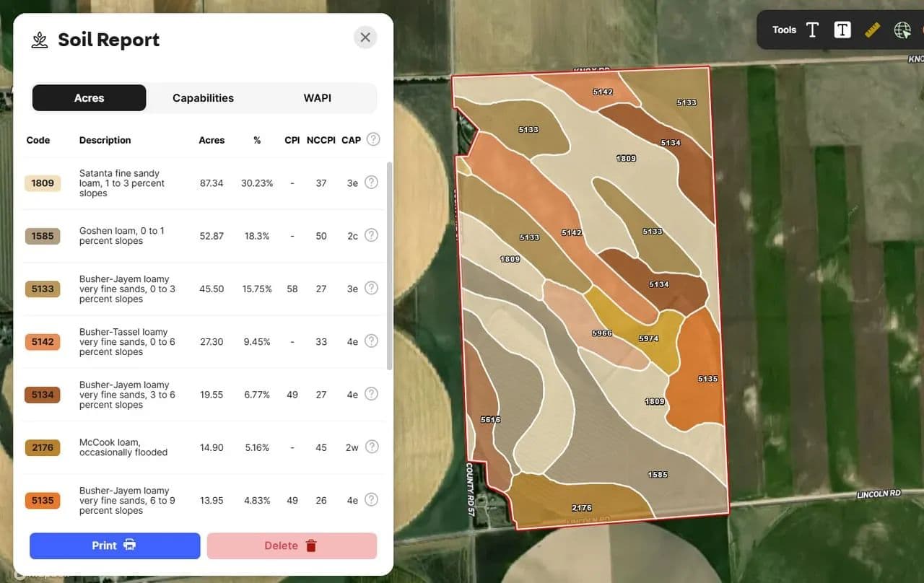Click the 5135 orange soil code swatch
This screenshot has height=583, width=924.
tap(43, 500)
